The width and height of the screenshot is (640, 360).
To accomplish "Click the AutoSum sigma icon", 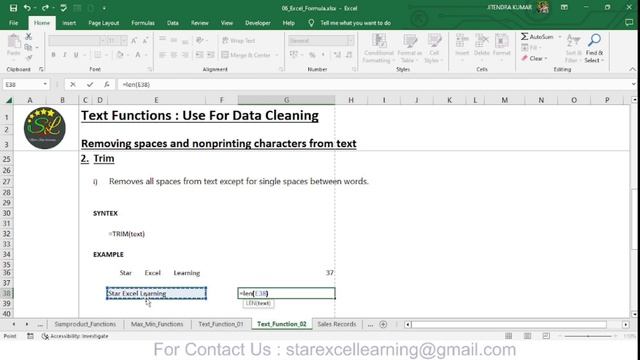I will (524, 37).
